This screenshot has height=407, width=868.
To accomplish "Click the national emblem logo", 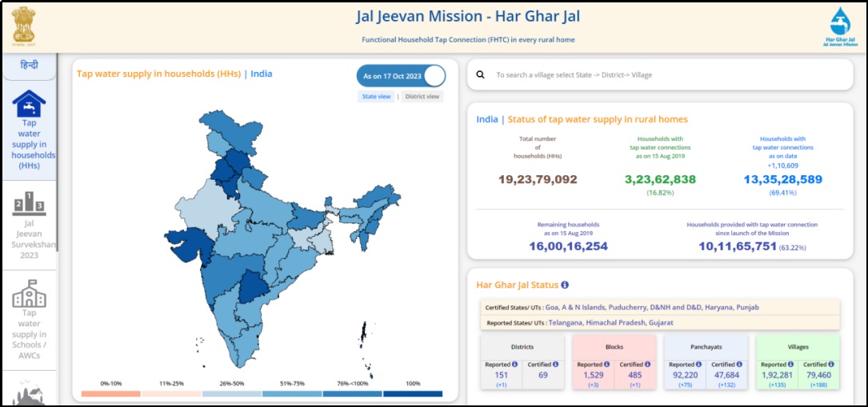I will (x=24, y=26).
